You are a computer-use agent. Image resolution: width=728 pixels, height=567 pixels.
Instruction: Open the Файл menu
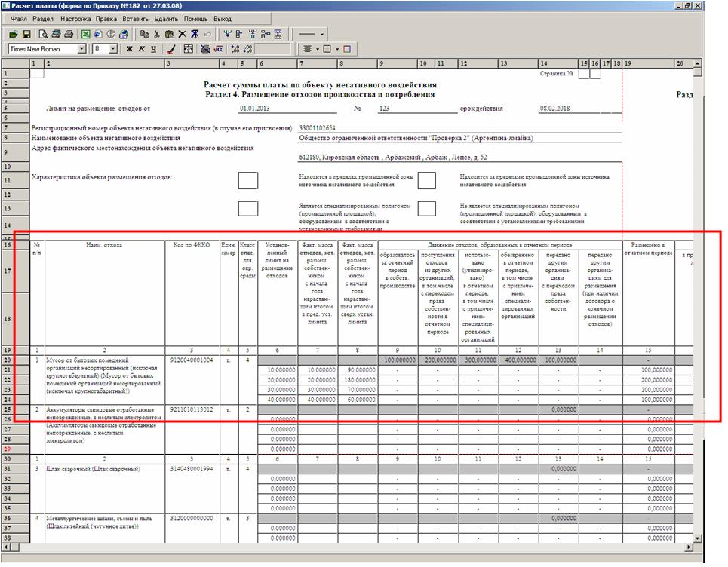(20, 17)
